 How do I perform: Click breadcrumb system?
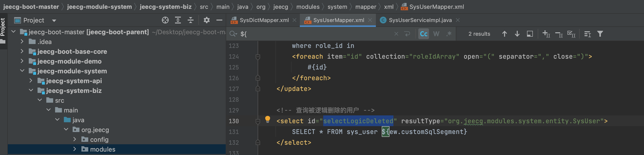pos(337,7)
